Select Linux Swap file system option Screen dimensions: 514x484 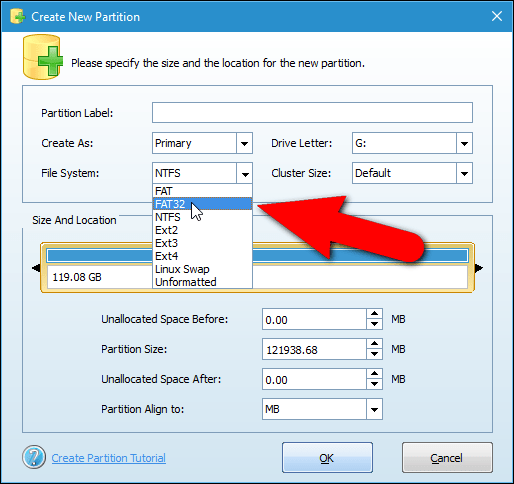coord(202,269)
